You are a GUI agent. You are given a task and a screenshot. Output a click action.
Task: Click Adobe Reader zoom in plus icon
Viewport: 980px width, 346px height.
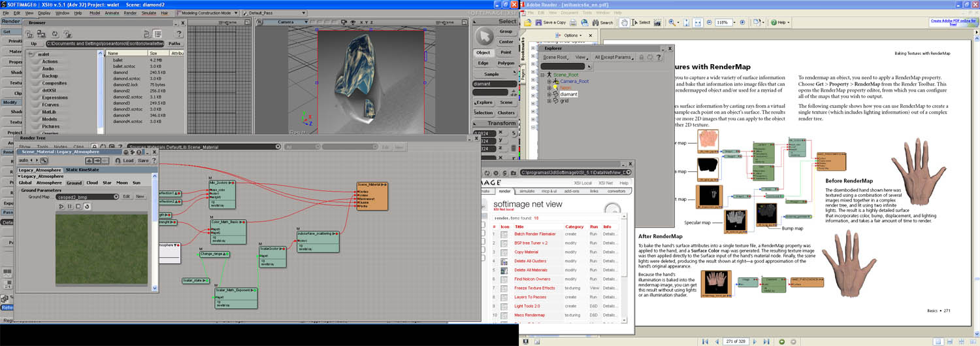(742, 22)
